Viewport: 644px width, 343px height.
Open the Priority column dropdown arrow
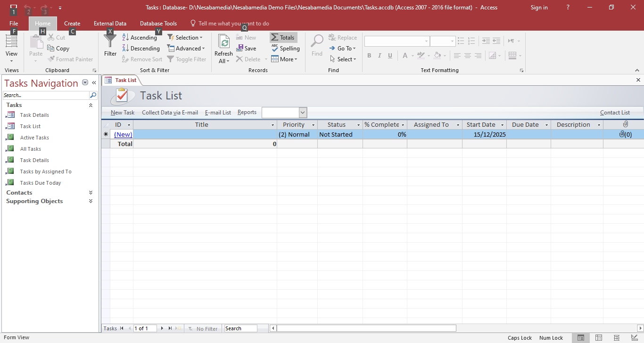coord(313,125)
